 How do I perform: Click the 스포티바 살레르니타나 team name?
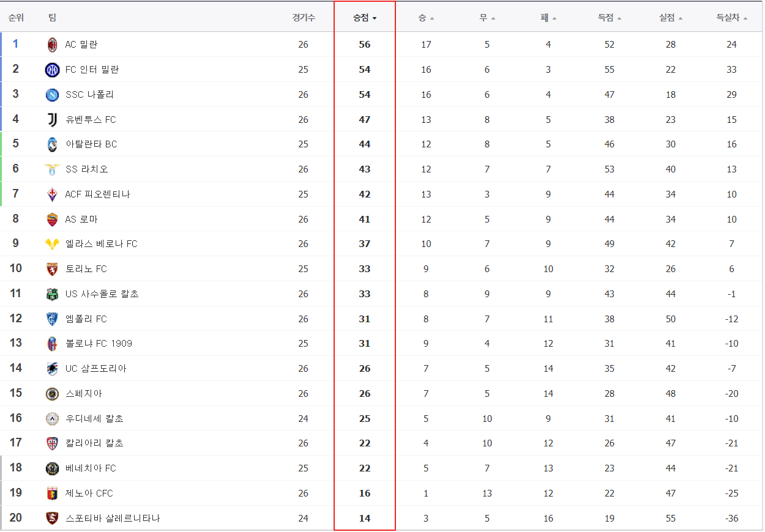pyautogui.click(x=113, y=519)
